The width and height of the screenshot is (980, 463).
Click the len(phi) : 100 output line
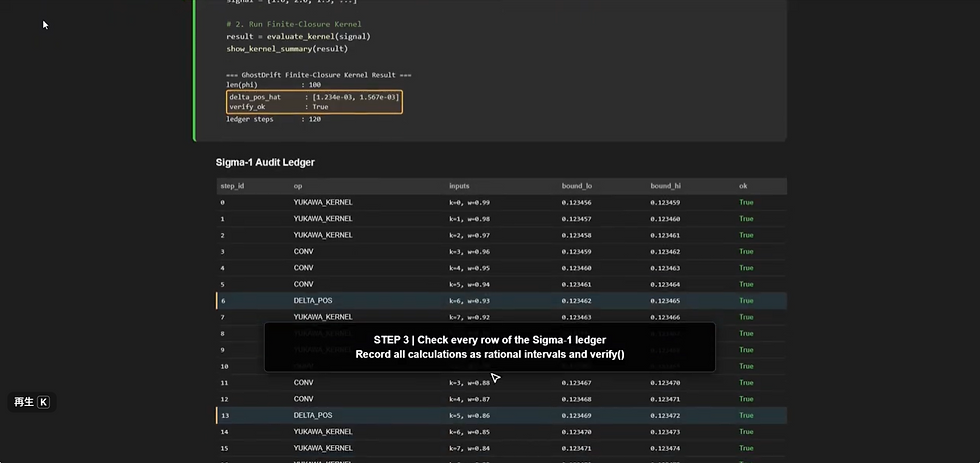pos(273,84)
